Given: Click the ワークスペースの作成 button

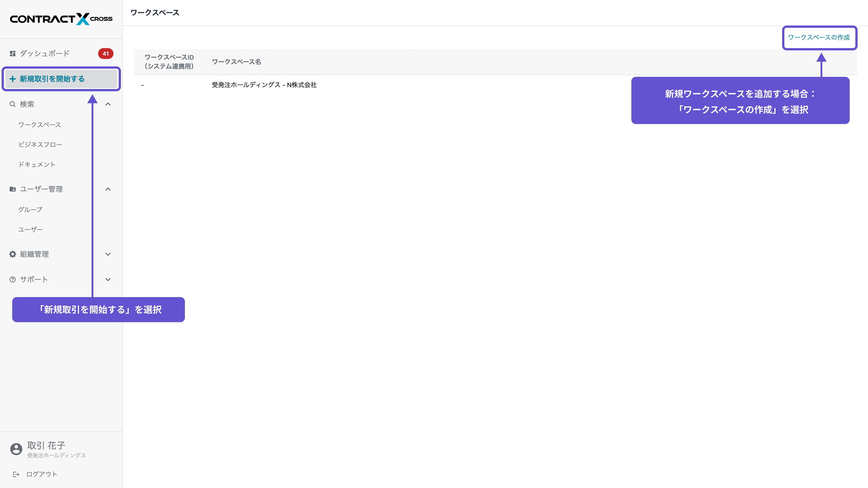Looking at the screenshot, I should click(819, 37).
